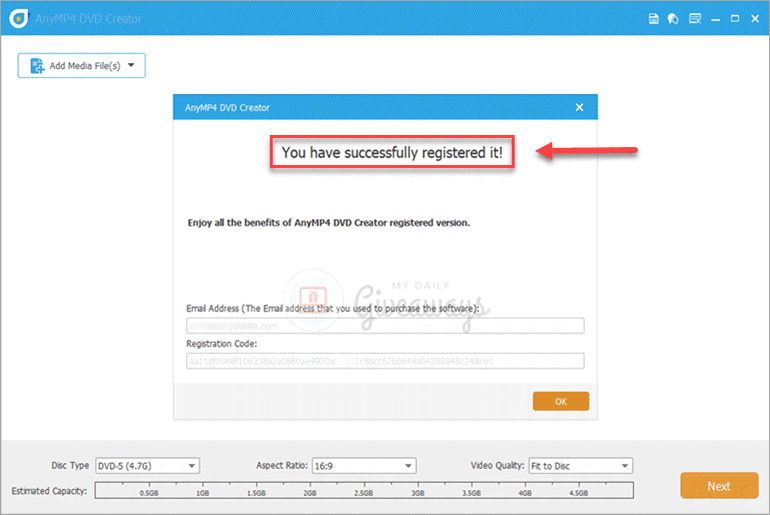Image resolution: width=770 pixels, height=515 pixels.
Task: Click the orange Next button
Action: (x=718, y=486)
